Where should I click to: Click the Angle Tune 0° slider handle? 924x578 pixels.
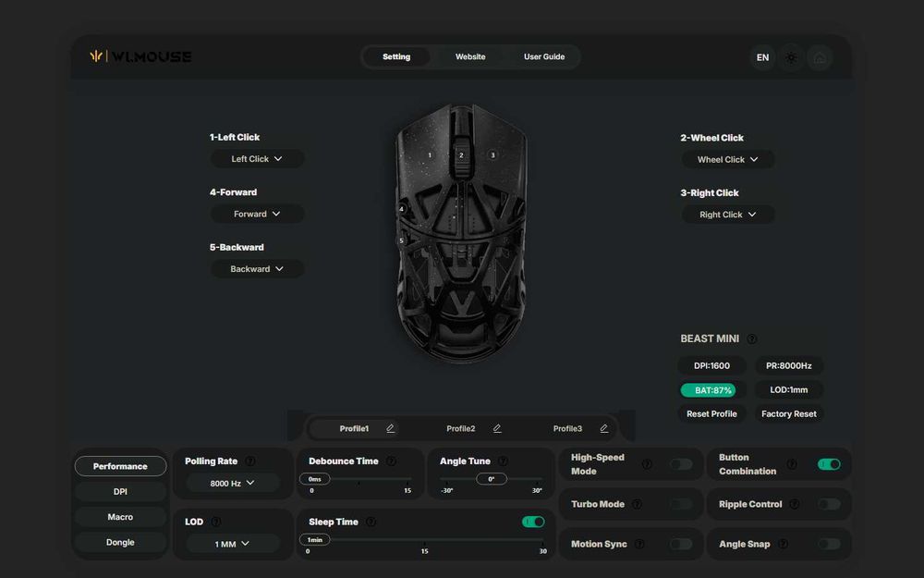pyautogui.click(x=492, y=479)
